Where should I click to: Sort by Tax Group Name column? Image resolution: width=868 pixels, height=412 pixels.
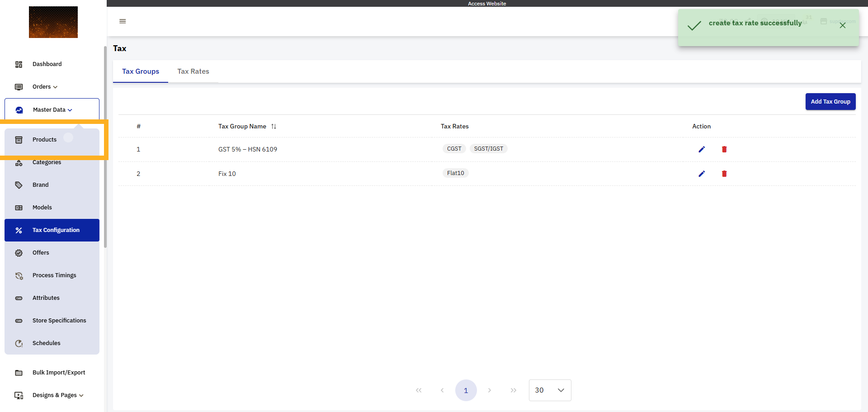(274, 127)
